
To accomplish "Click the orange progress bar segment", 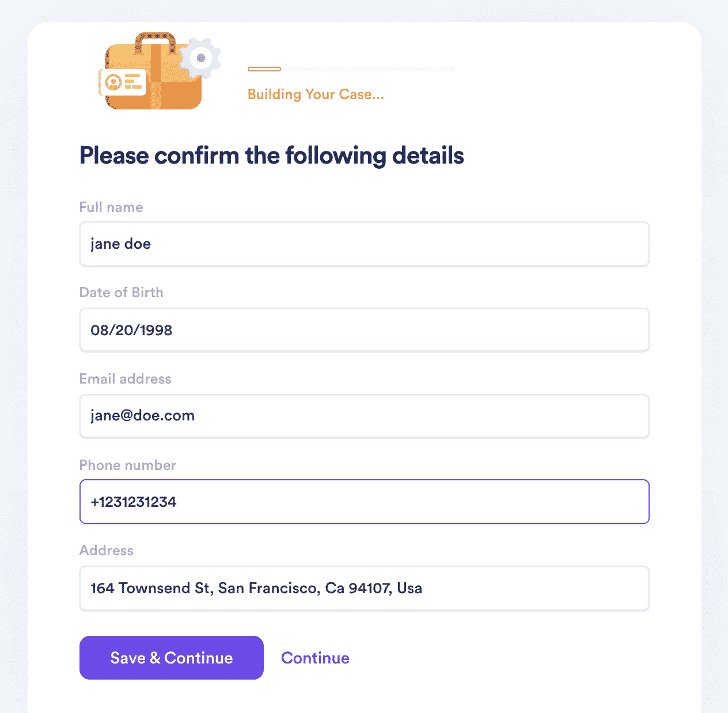I will tap(264, 69).
